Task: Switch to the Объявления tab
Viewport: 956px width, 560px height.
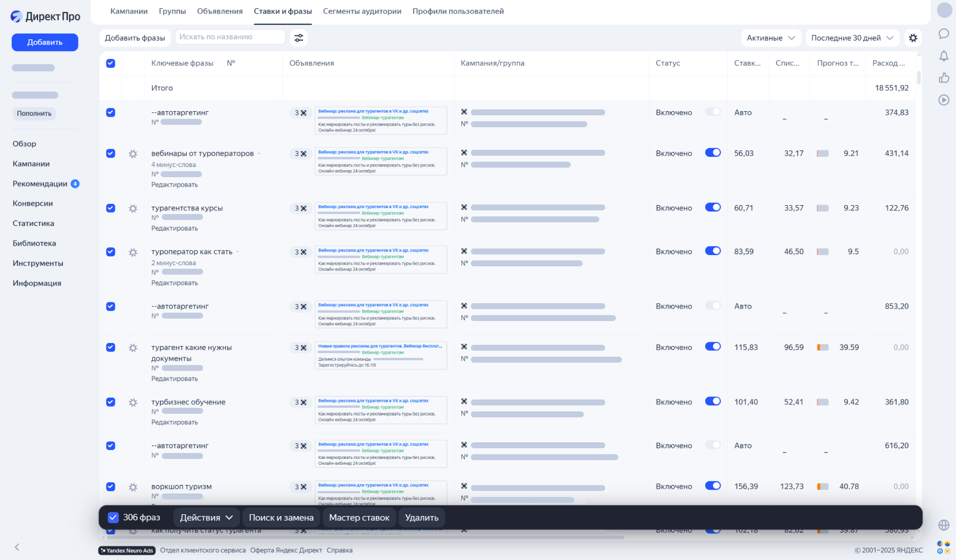Action: click(x=220, y=11)
